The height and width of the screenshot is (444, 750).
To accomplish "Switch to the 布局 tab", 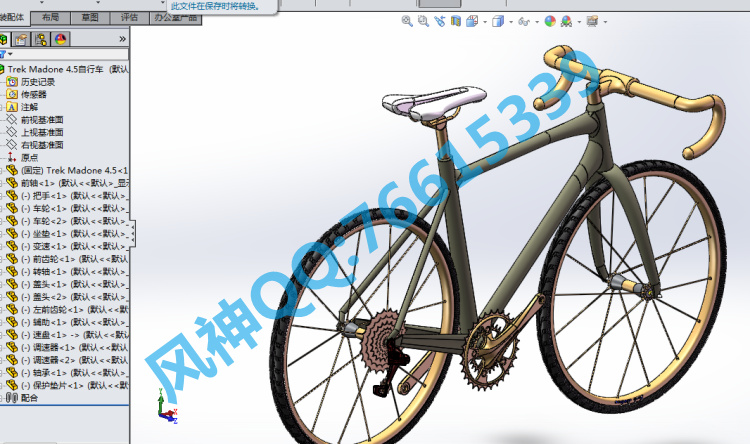I will 50,18.
